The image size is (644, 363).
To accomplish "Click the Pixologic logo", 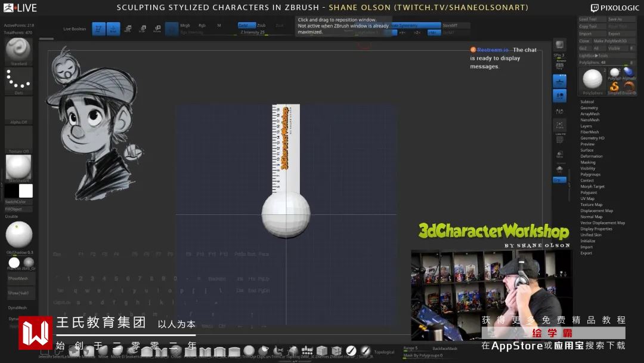I will pos(615,8).
